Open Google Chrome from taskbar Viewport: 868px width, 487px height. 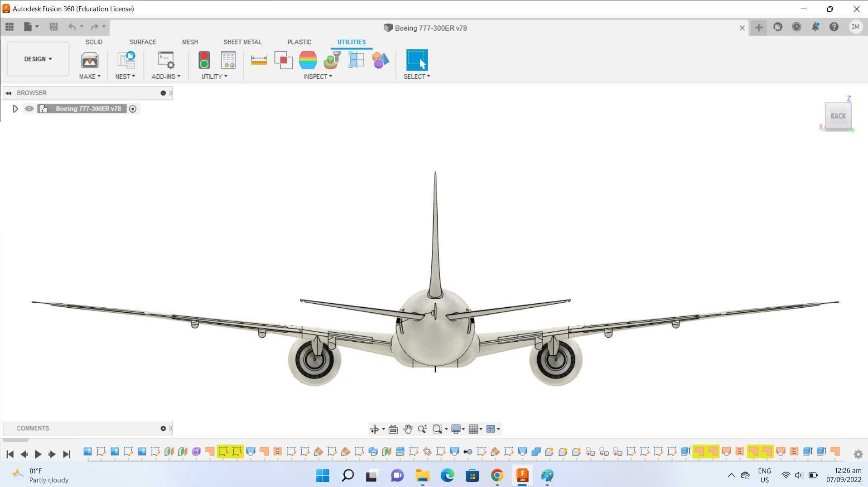(x=497, y=475)
